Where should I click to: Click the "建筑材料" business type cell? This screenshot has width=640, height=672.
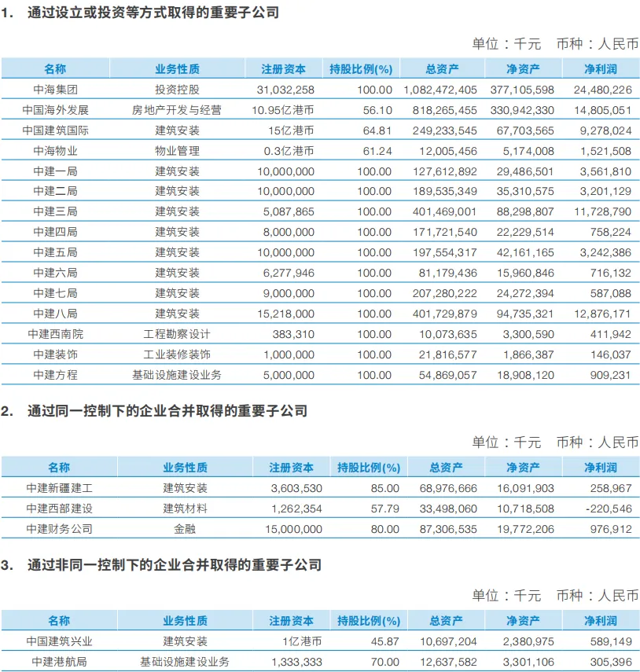[186, 509]
